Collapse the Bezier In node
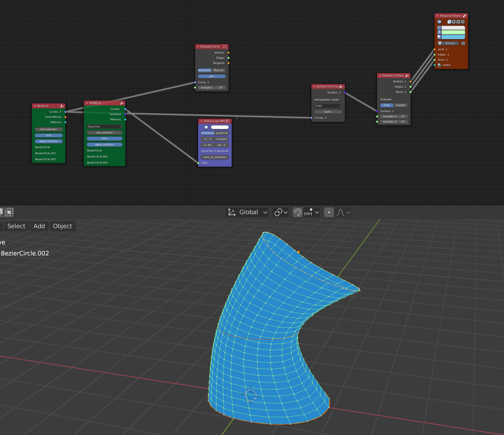 click(35, 106)
